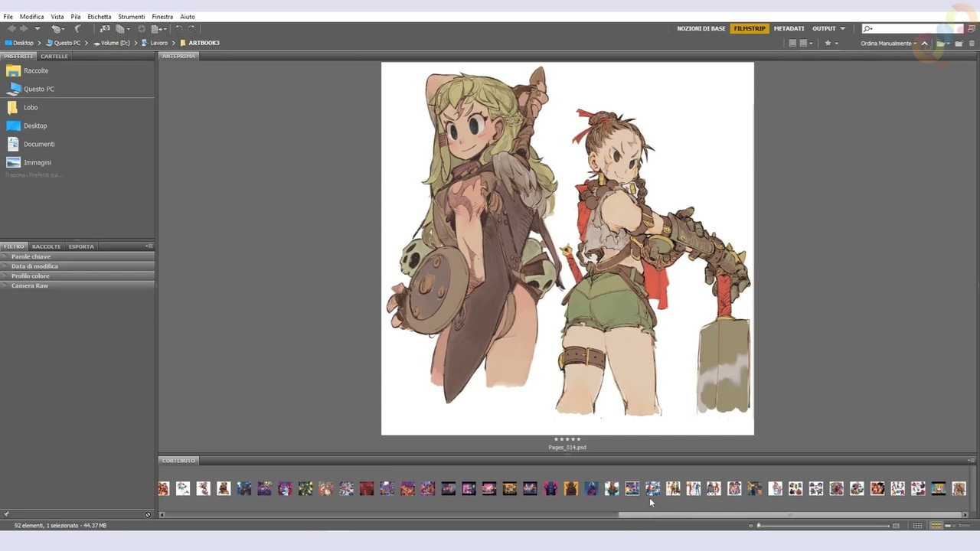Rotate image 90° counterclockwise
Image resolution: width=980 pixels, height=551 pixels.
pos(178,28)
